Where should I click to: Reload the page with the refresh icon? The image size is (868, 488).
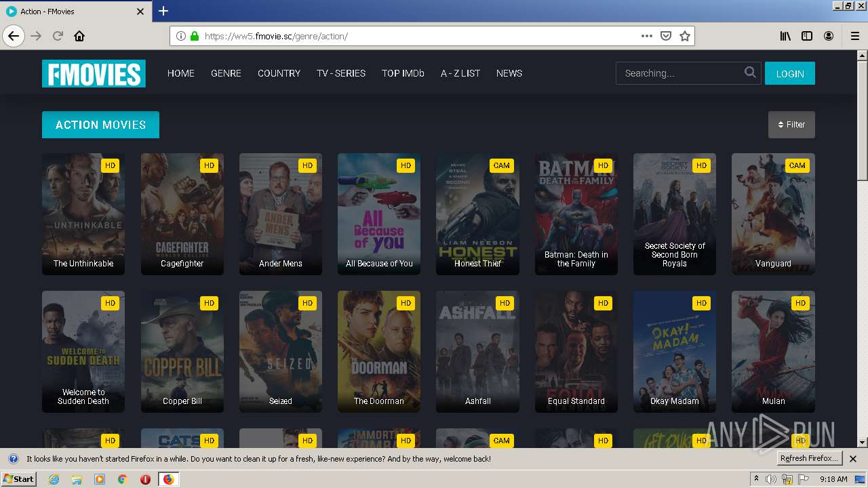[58, 36]
